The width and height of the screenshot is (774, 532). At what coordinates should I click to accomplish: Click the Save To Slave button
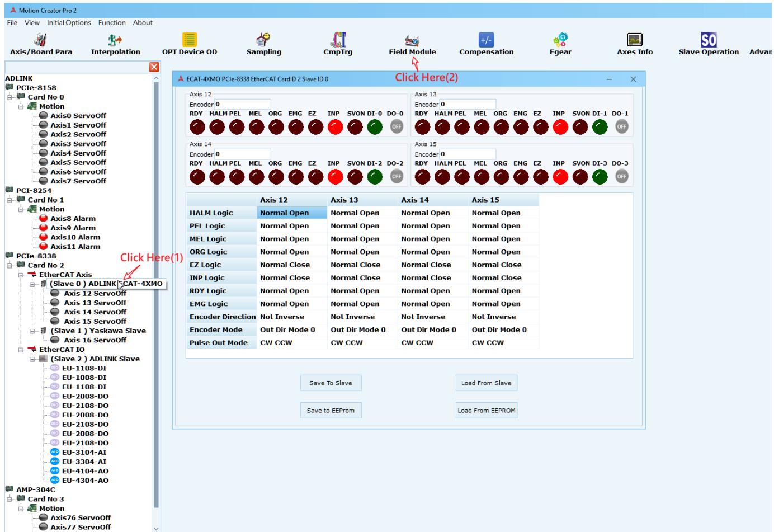331,383
